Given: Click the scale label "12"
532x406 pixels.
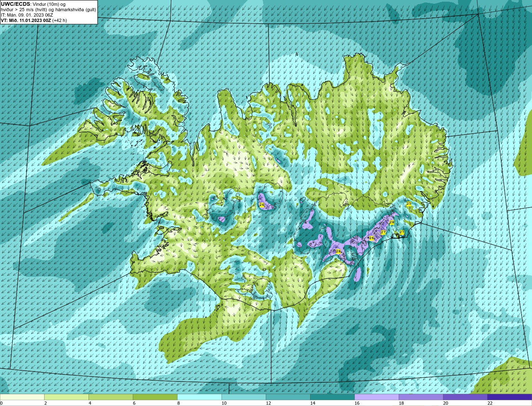Looking at the screenshot, I should point(268,403).
